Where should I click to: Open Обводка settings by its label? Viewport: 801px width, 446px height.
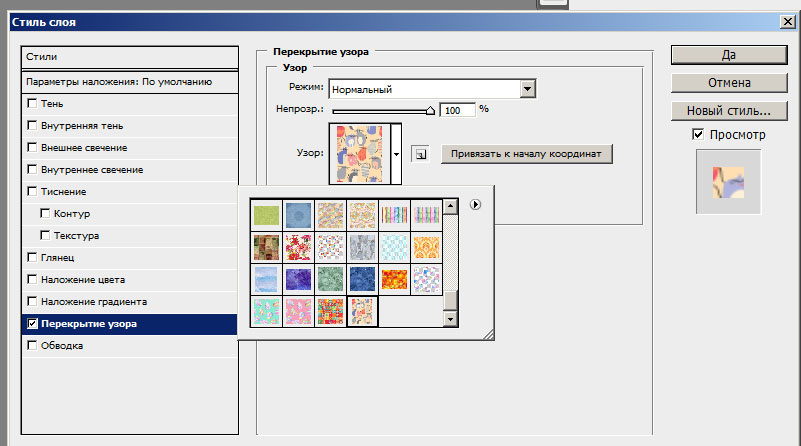[x=62, y=345]
